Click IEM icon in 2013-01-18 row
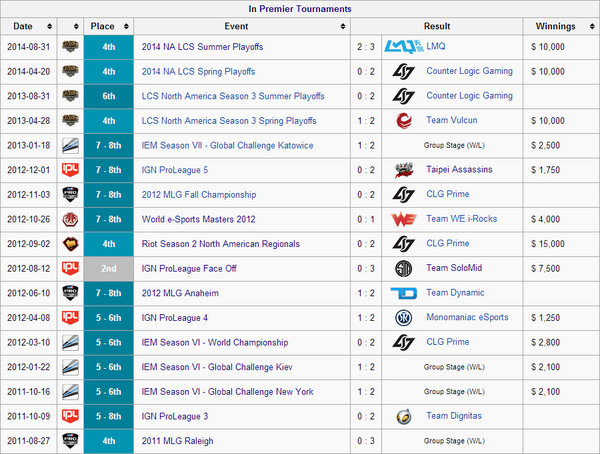Image resolution: width=600 pixels, height=454 pixels. 70,145
